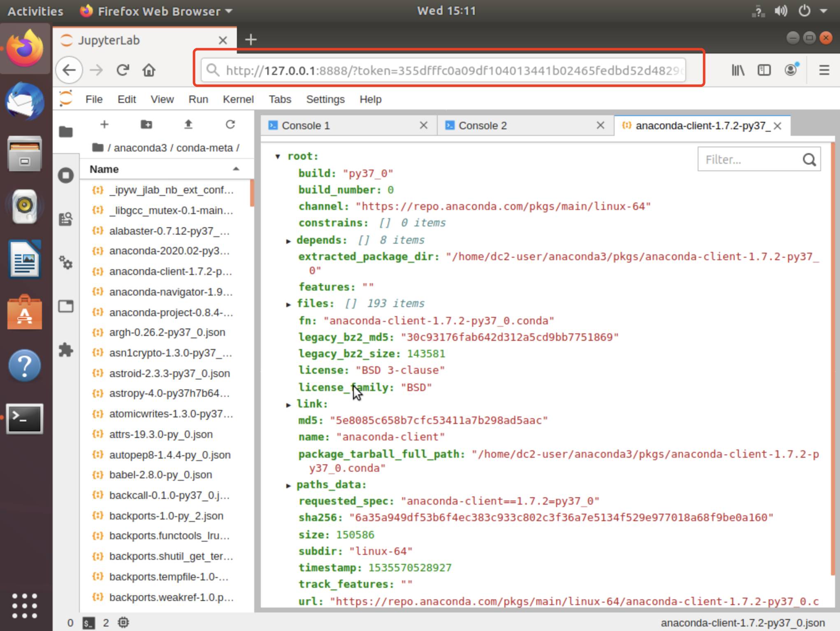Open the Open Tabs sidebar icon
The image size is (840, 631).
click(x=66, y=306)
